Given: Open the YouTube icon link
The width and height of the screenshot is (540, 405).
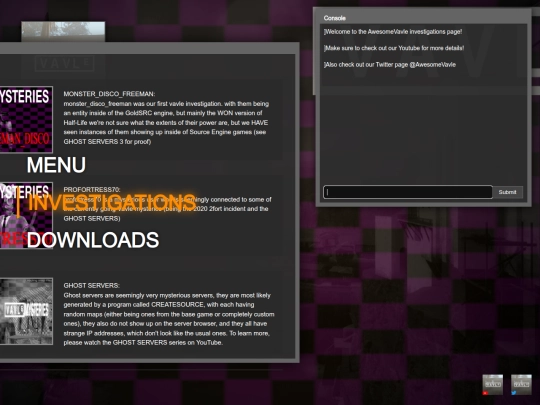Looking at the screenshot, I should click(492, 384).
